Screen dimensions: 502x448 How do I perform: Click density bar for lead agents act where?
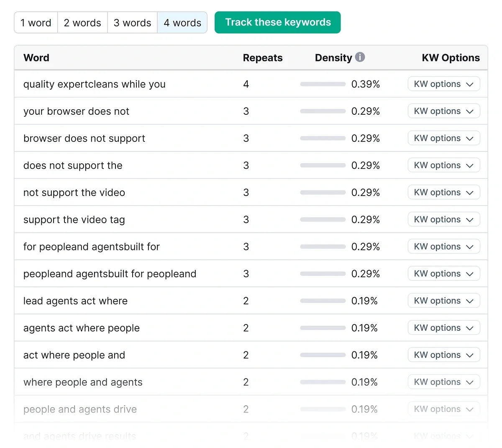coord(323,301)
